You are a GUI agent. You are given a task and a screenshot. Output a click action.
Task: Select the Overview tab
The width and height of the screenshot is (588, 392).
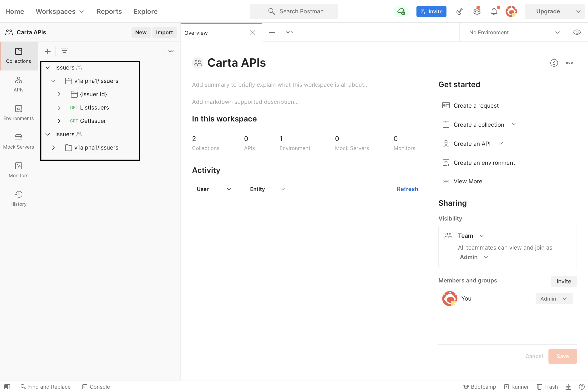point(221,32)
